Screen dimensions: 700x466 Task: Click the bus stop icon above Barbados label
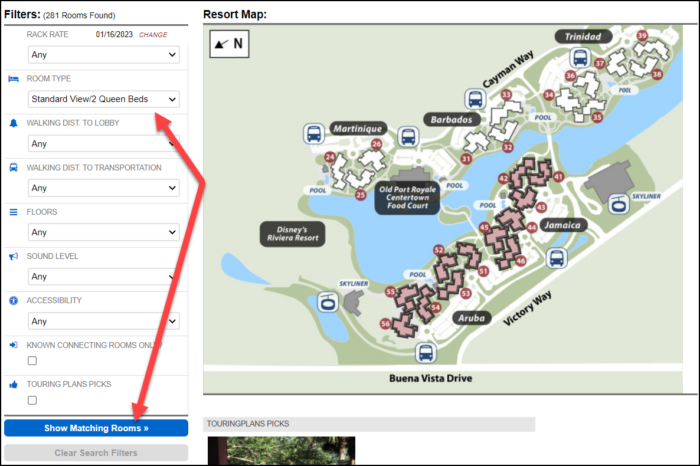point(475,99)
